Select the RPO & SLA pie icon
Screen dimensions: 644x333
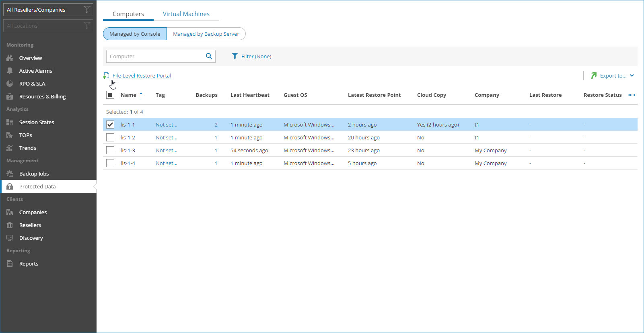coord(10,84)
